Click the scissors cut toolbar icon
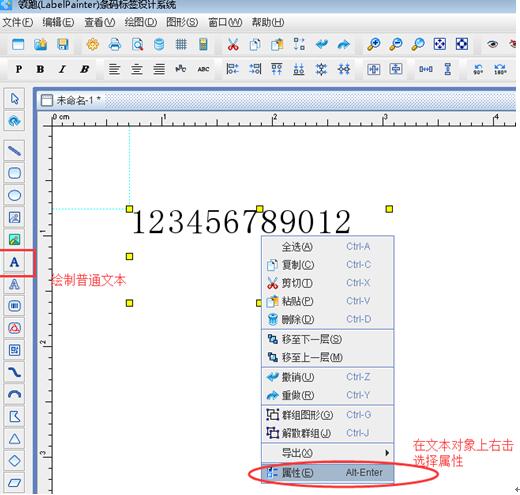This screenshot has height=495, width=520. click(233, 44)
